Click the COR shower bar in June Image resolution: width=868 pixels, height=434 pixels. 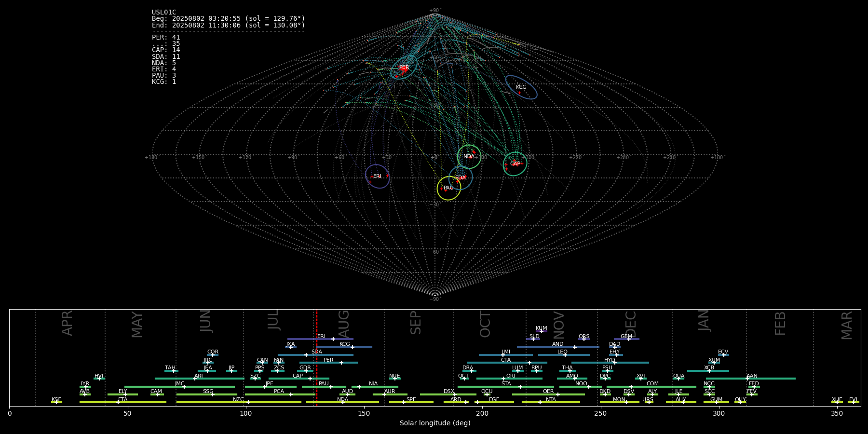pos(213,355)
